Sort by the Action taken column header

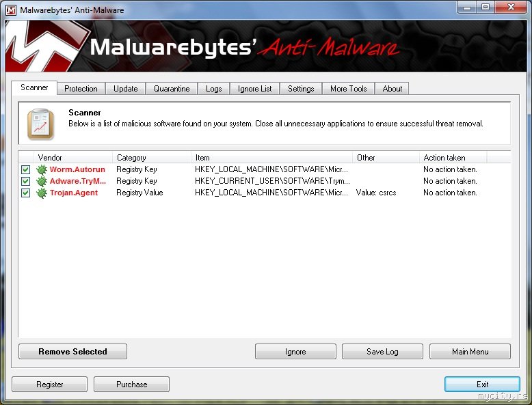453,158
